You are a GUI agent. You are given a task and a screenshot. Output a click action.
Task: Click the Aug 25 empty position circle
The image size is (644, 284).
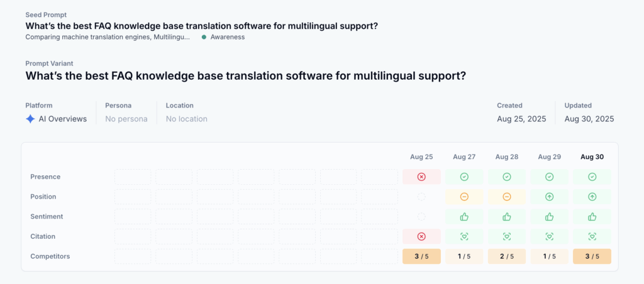coord(421,197)
